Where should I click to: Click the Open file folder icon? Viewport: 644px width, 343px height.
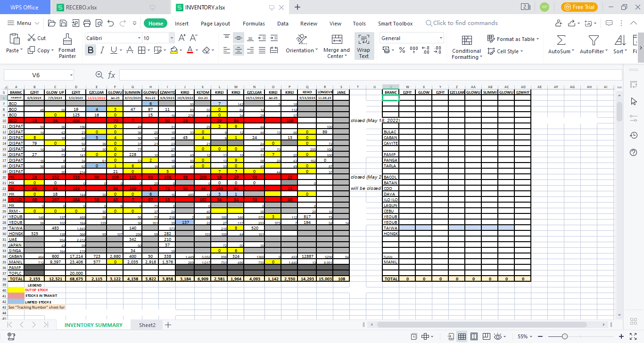click(x=52, y=23)
